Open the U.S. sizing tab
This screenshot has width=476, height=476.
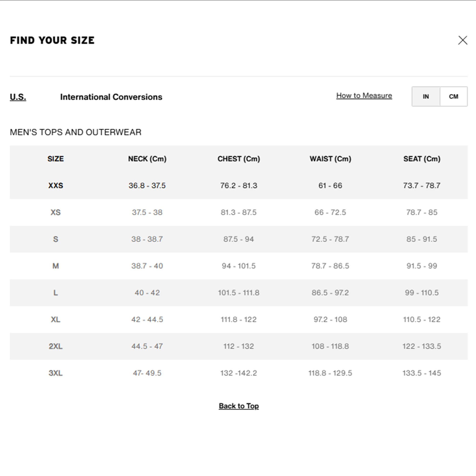pyautogui.click(x=18, y=97)
